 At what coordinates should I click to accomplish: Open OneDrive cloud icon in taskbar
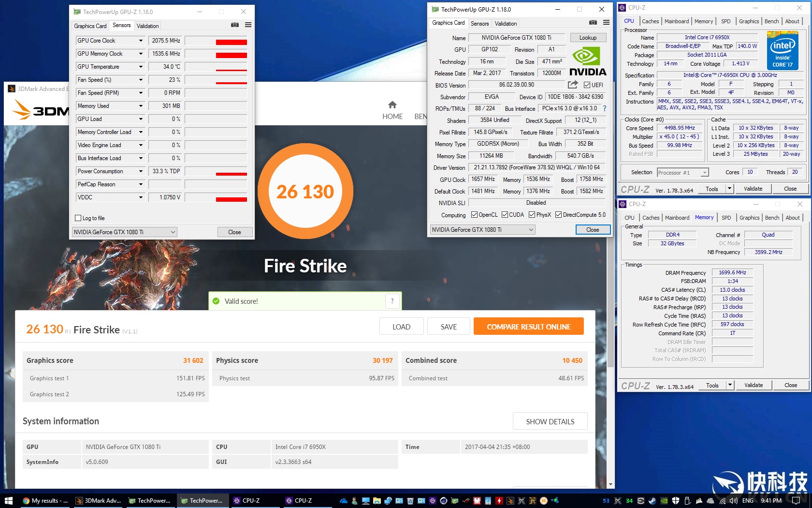pyautogui.click(x=343, y=501)
